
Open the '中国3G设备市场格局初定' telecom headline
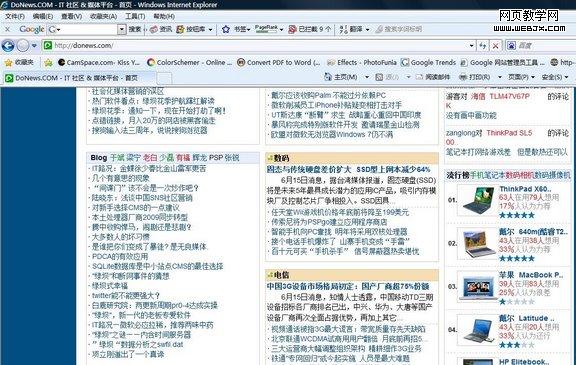click(x=348, y=286)
